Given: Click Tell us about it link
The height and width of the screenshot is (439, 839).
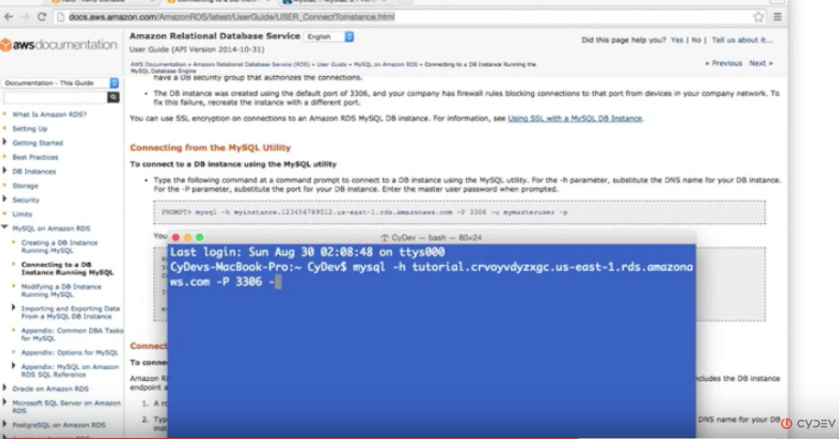Looking at the screenshot, I should click(742, 40).
